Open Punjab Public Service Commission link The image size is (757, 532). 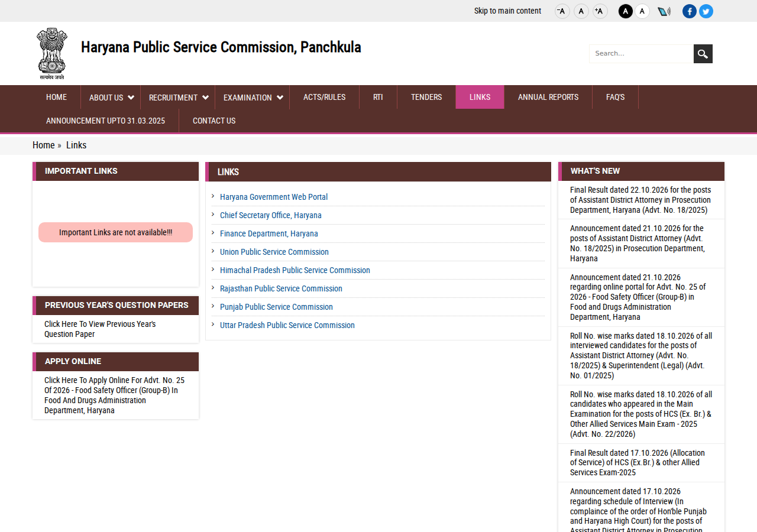point(276,307)
